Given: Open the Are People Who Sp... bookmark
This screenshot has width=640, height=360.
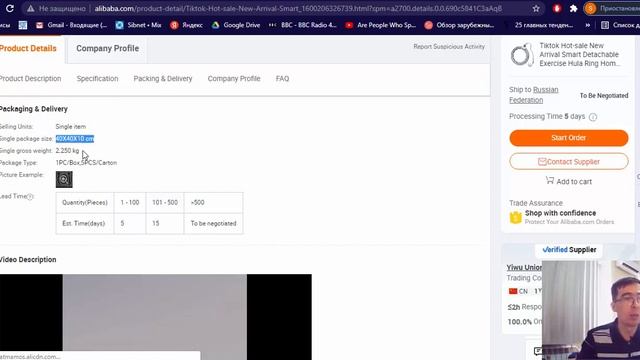Looking at the screenshot, I should (x=380, y=25).
